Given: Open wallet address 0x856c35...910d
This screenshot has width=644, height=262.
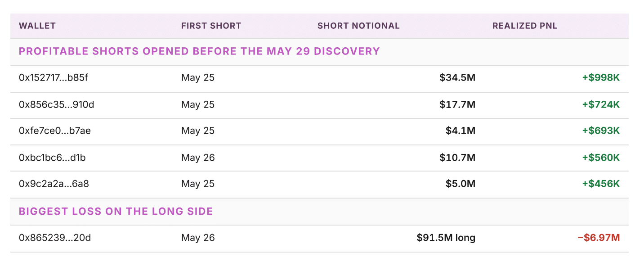Looking at the screenshot, I should point(57,105).
